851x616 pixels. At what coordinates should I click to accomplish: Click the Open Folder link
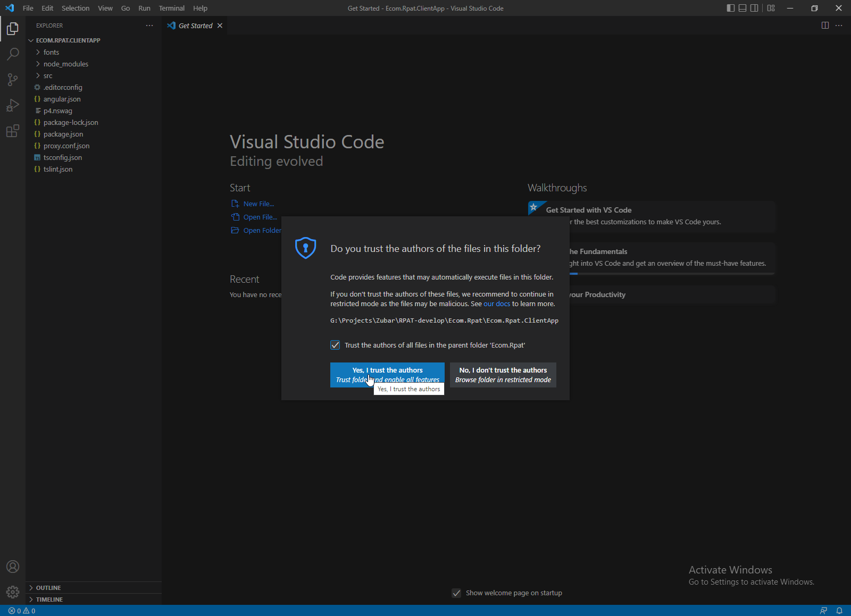262,230
